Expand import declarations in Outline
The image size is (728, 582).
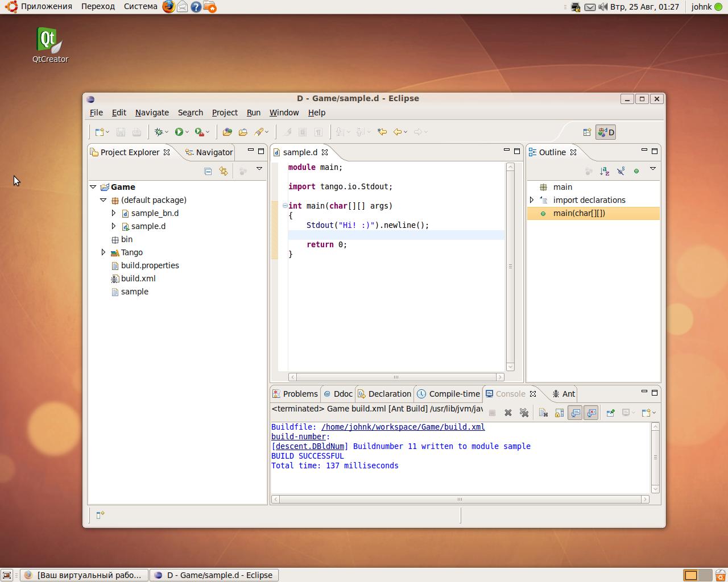(532, 200)
